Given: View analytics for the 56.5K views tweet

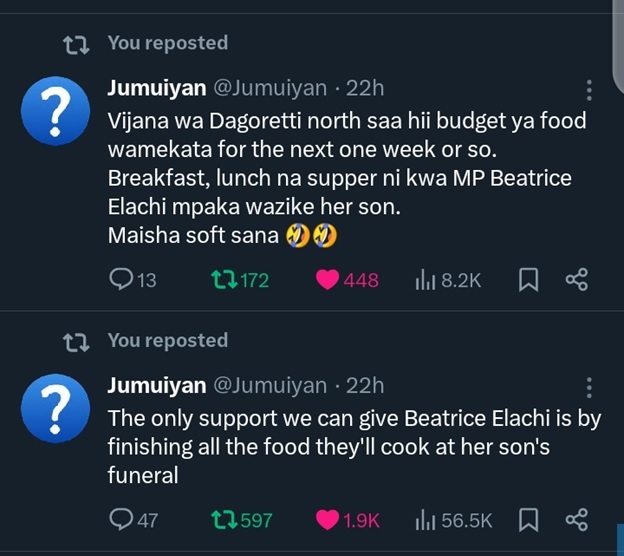Looking at the screenshot, I should [424, 520].
